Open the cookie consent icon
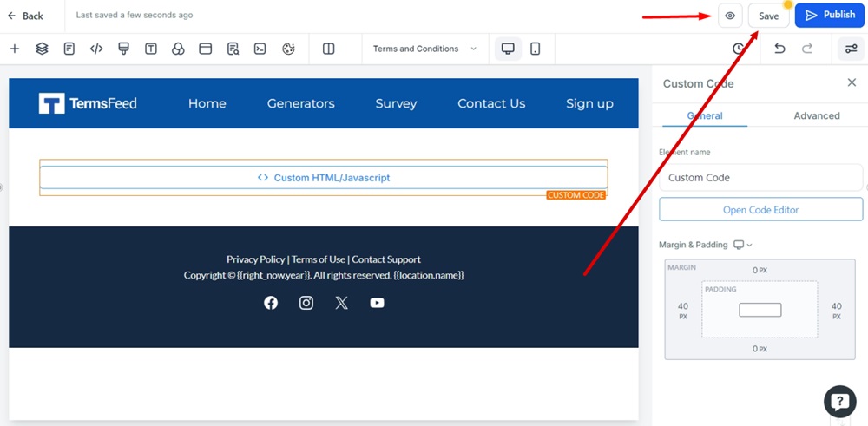This screenshot has width=868, height=426. (288, 49)
